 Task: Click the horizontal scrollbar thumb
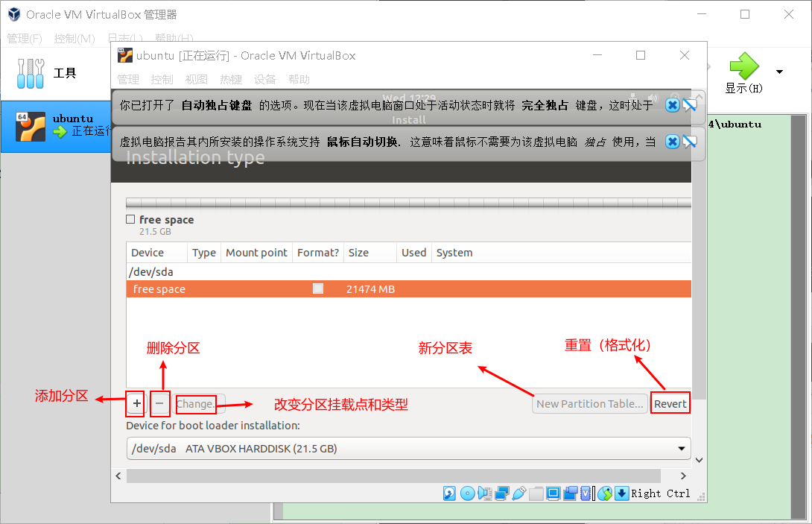pos(393,476)
